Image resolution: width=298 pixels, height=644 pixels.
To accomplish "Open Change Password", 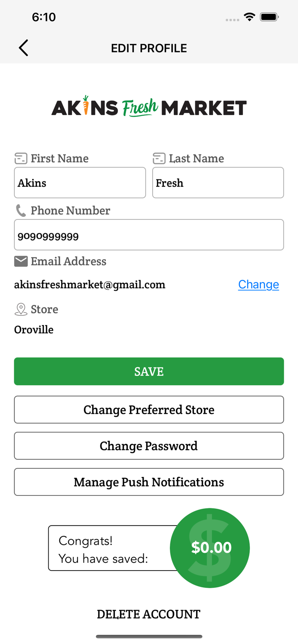I will 149,446.
